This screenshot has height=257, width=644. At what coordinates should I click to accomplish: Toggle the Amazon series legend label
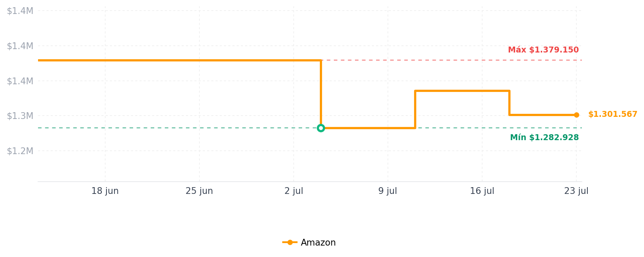[x=318, y=243]
